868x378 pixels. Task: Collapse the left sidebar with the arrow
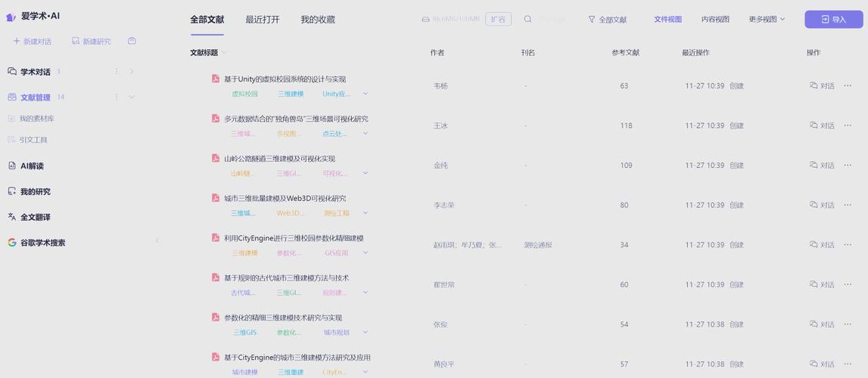click(157, 240)
